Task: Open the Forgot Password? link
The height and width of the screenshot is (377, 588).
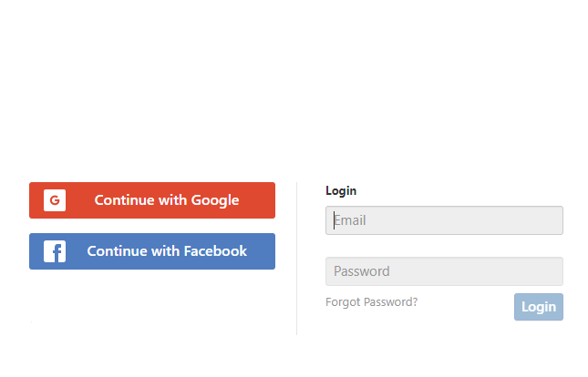Action: point(372,302)
